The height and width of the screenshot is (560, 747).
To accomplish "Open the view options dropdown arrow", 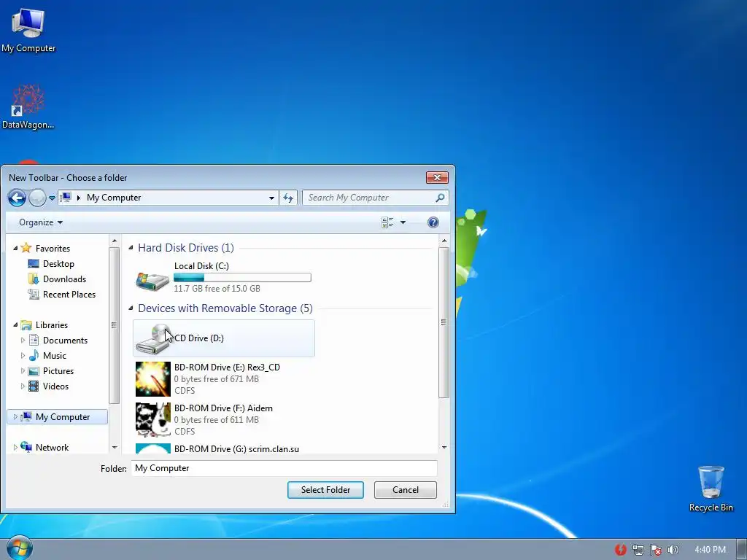I will [403, 222].
